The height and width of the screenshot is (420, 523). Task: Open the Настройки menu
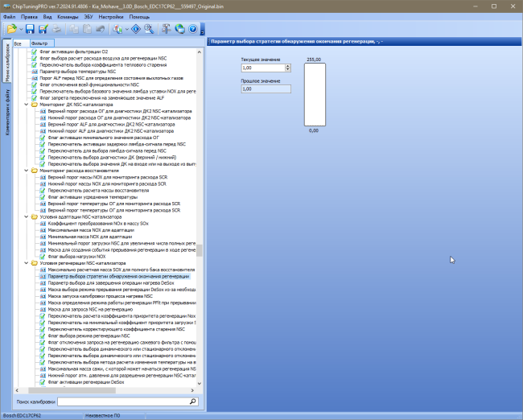tap(111, 17)
